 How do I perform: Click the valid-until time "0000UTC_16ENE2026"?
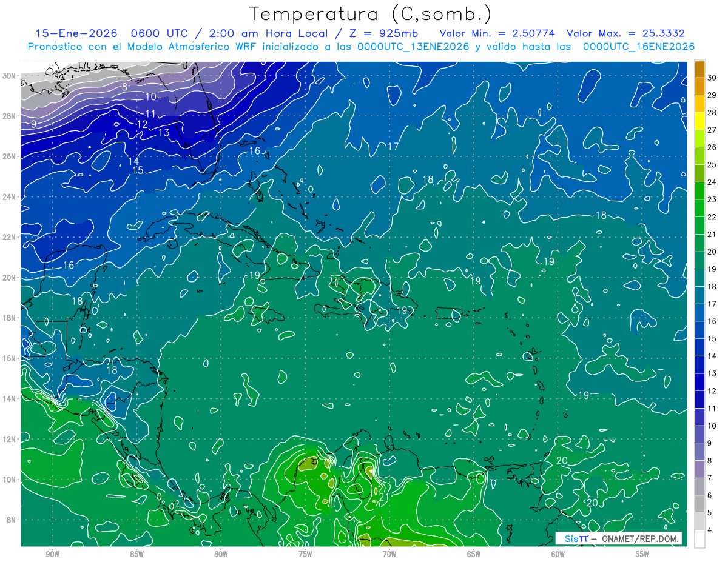[639, 46]
